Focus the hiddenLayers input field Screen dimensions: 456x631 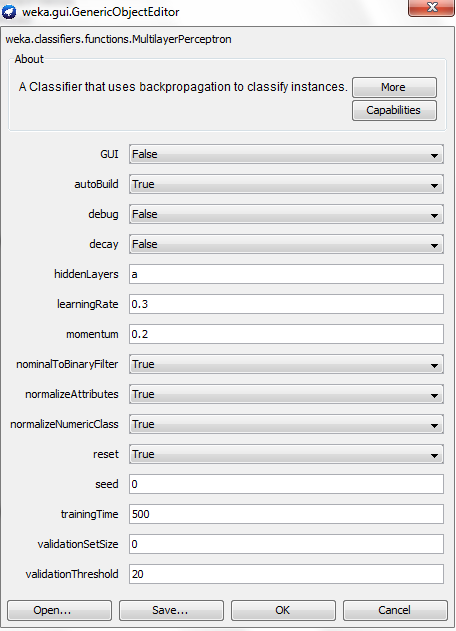pyautogui.click(x=286, y=274)
